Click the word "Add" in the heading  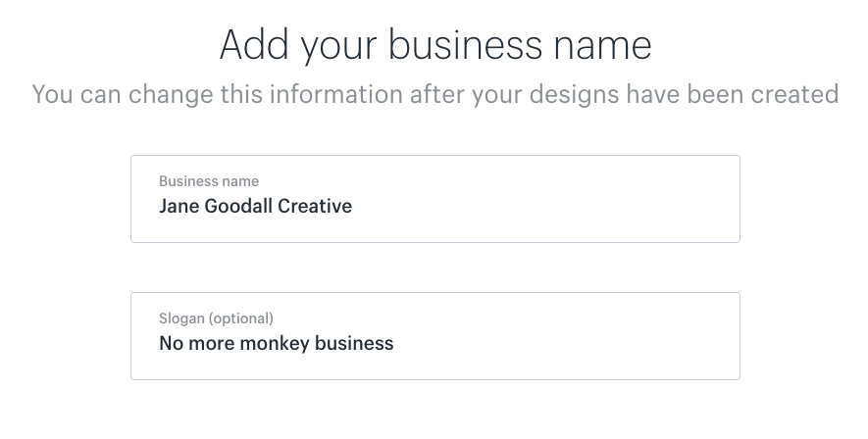[x=254, y=44]
